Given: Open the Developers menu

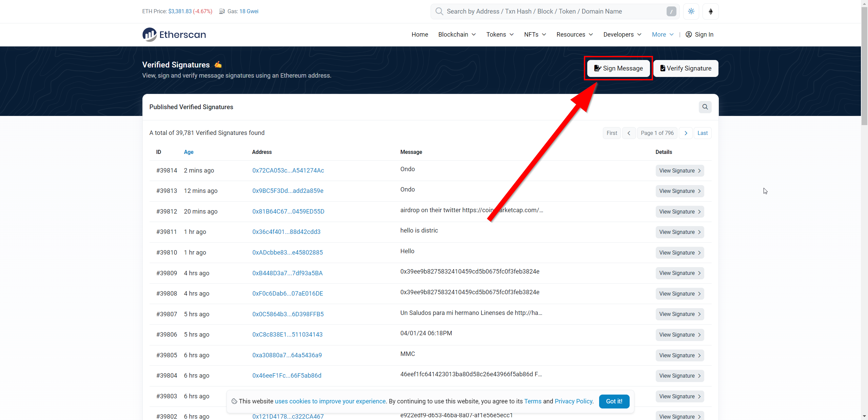Looking at the screenshot, I should coord(622,35).
